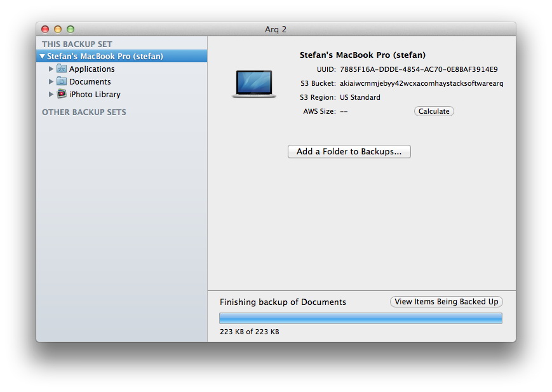The height and width of the screenshot is (392, 552).
Task: Click the AWS Size dashes value
Action: [344, 111]
